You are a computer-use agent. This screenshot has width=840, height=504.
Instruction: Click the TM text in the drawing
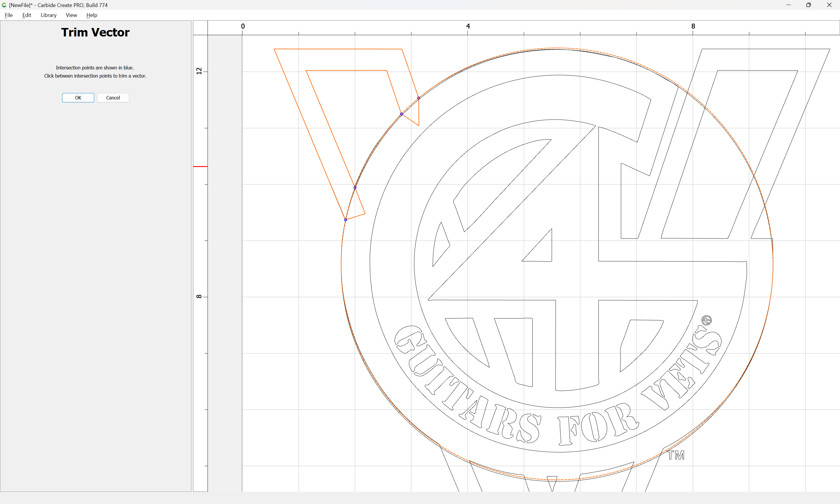[x=676, y=455]
